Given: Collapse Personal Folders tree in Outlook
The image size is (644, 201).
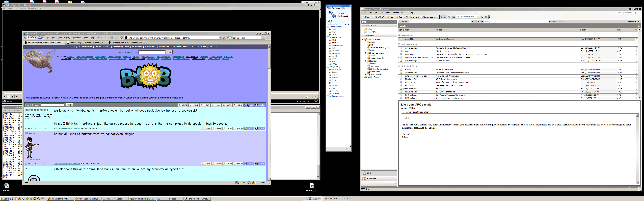Looking at the screenshot, I should (x=363, y=40).
